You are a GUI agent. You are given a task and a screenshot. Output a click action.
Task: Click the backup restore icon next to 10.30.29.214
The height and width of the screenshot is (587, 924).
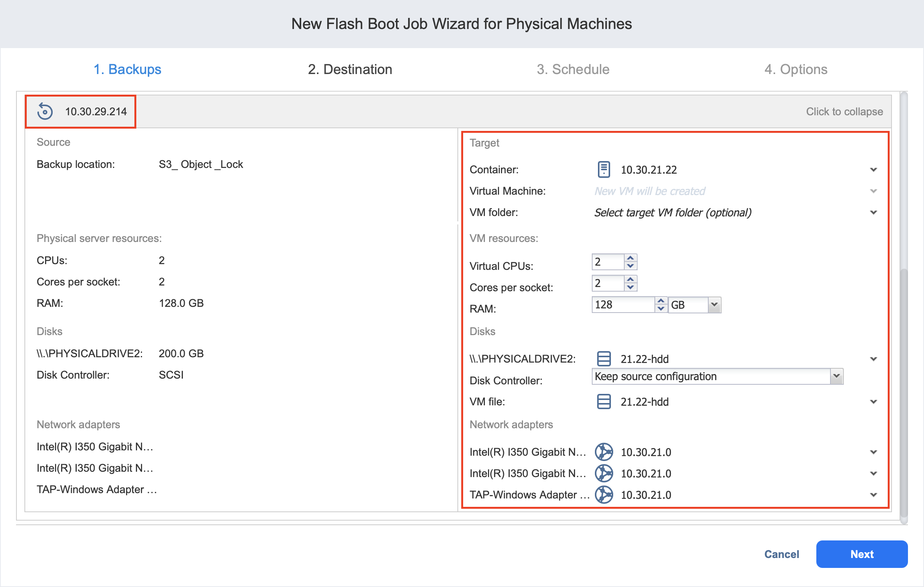click(45, 112)
